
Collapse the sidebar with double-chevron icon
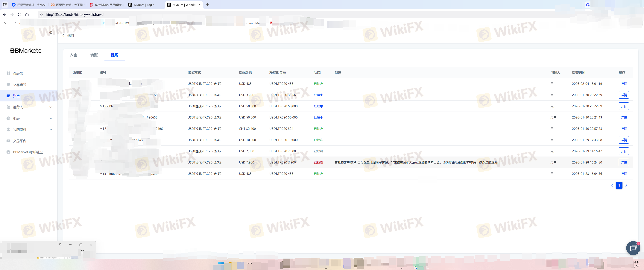[x=51, y=33]
